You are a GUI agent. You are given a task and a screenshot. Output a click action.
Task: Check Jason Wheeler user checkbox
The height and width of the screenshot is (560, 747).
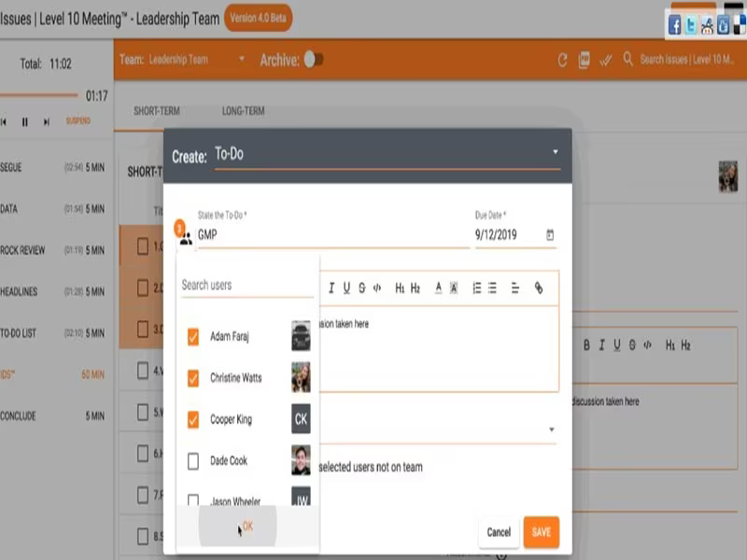point(193,499)
